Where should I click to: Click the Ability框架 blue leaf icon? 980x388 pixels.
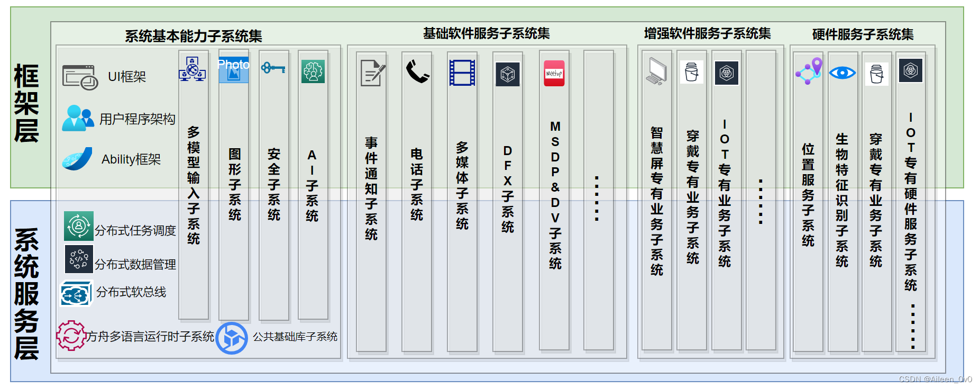[x=77, y=158]
